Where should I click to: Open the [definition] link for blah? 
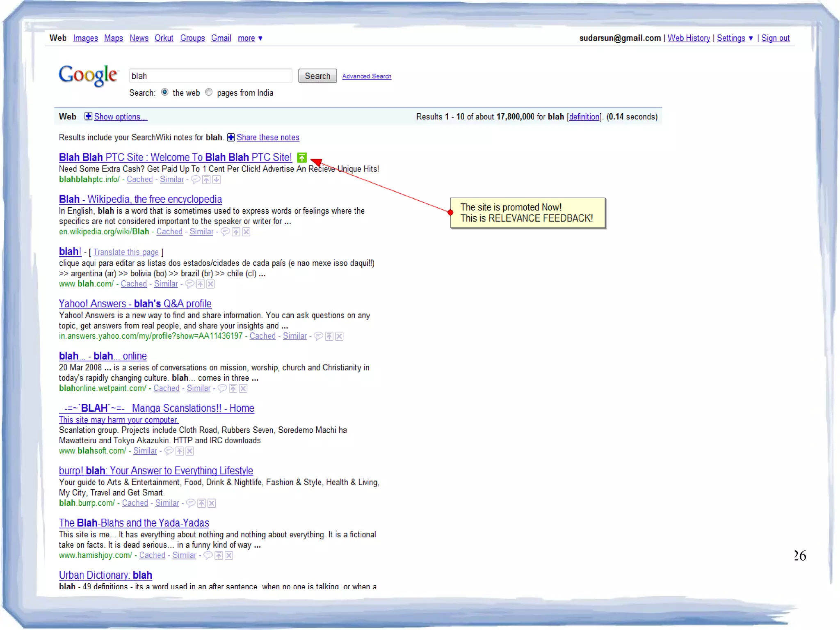pos(584,117)
